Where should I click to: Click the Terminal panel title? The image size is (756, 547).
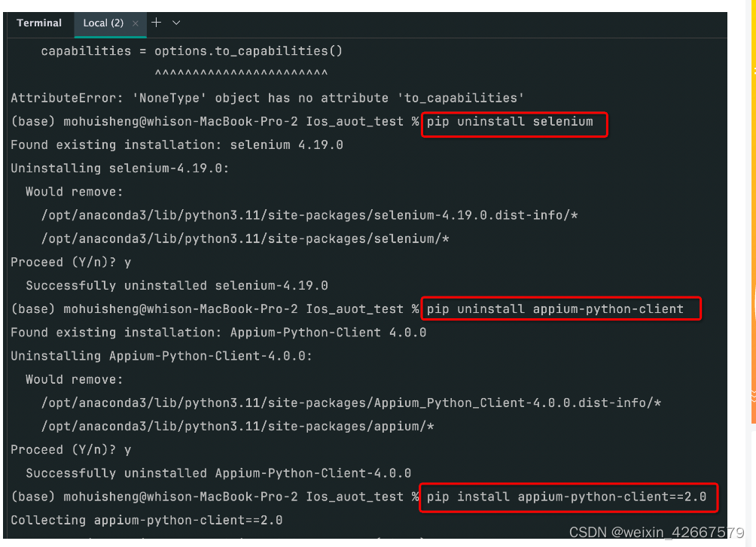point(38,23)
